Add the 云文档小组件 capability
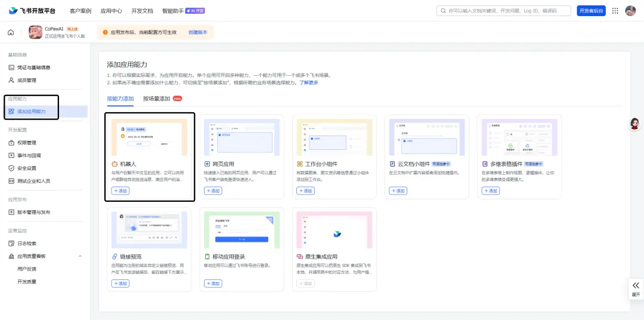644x320 pixels. point(398,191)
